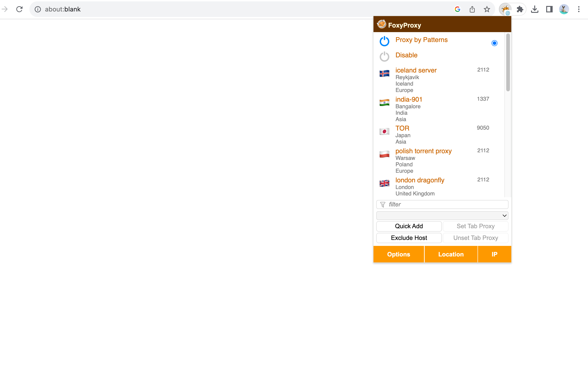This screenshot has width=588, height=367.
Task: Open the Location tab
Action: pos(451,254)
